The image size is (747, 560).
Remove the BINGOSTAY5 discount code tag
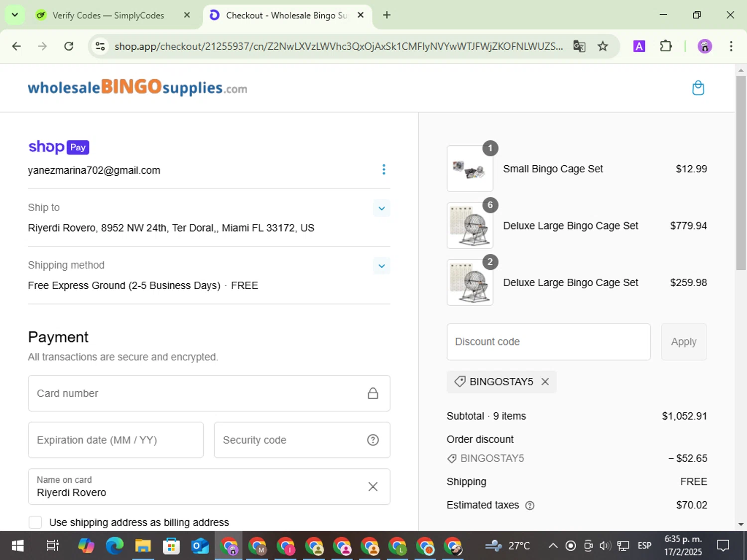click(545, 382)
